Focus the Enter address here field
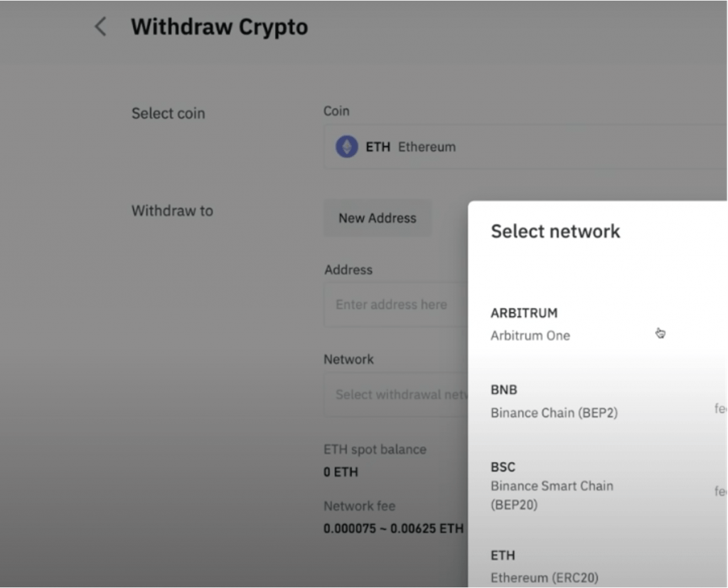 tap(395, 304)
